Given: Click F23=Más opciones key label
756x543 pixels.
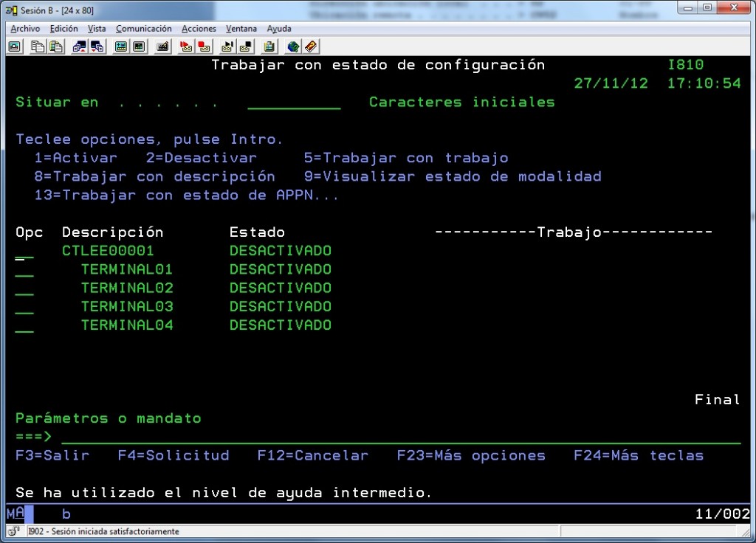Looking at the screenshot, I should tap(471, 455).
